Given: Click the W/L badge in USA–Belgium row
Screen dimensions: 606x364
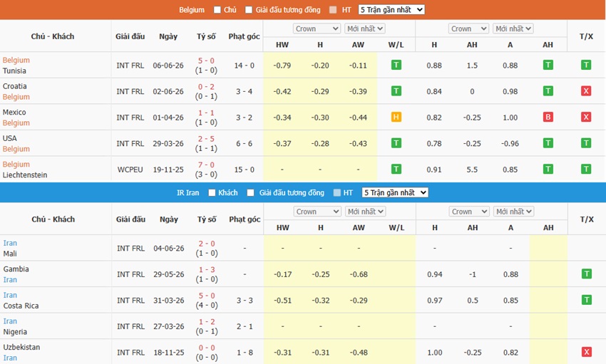Looking at the screenshot, I should pos(396,143).
